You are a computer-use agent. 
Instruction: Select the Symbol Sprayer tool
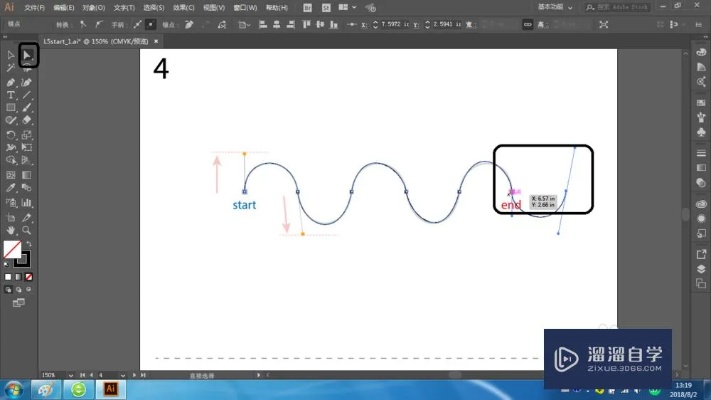pos(10,203)
